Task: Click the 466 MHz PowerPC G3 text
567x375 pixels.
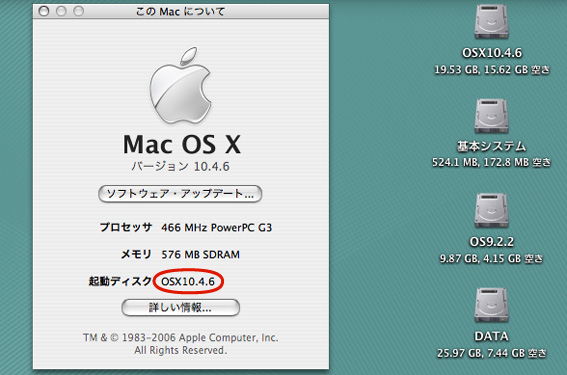Action: click(217, 227)
